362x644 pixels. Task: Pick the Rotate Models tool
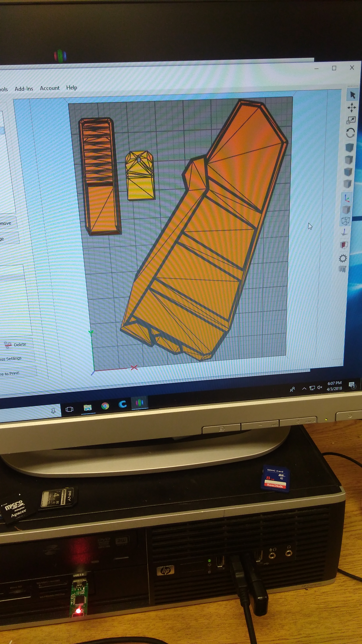click(350, 133)
